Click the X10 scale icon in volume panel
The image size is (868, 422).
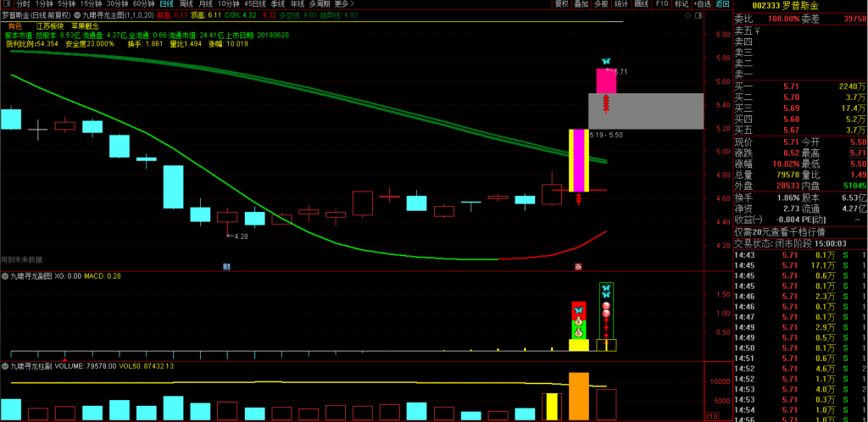711,416
